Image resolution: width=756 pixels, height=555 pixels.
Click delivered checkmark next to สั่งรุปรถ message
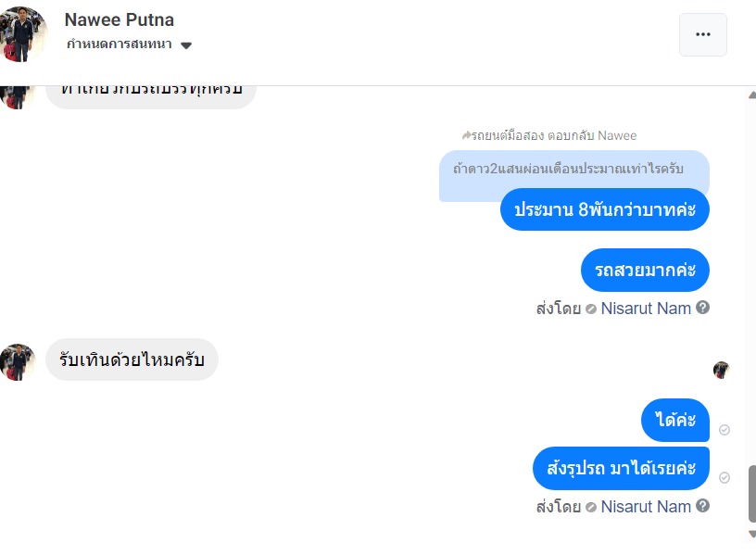coord(724,477)
